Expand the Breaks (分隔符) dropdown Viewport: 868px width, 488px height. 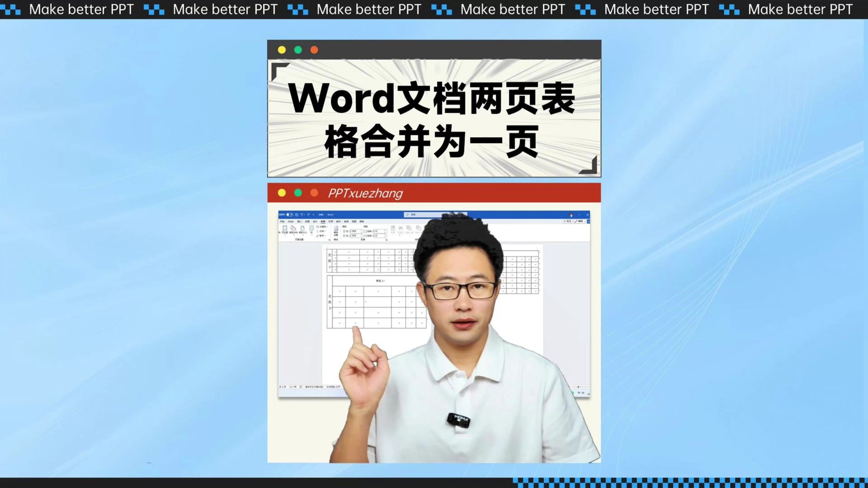[x=323, y=227]
